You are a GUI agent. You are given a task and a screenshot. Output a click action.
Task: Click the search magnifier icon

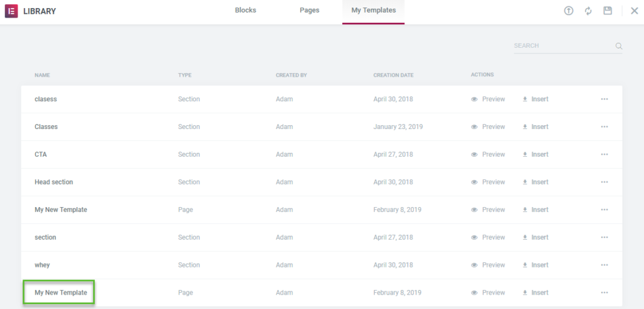point(619,46)
